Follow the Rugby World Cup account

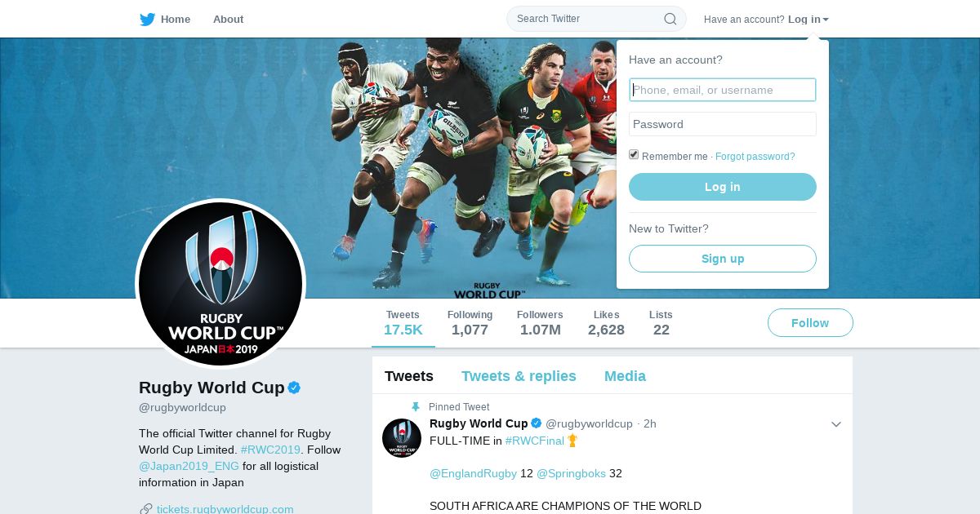810,323
